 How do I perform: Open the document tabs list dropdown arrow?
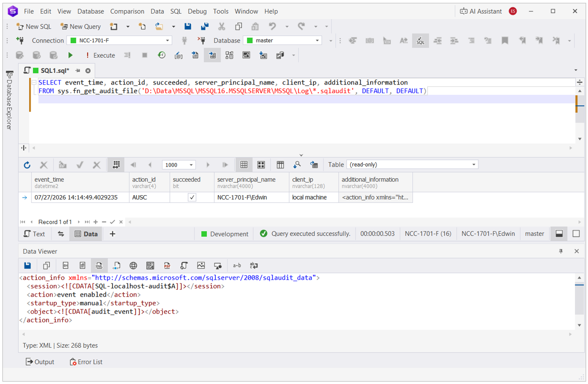(x=576, y=70)
